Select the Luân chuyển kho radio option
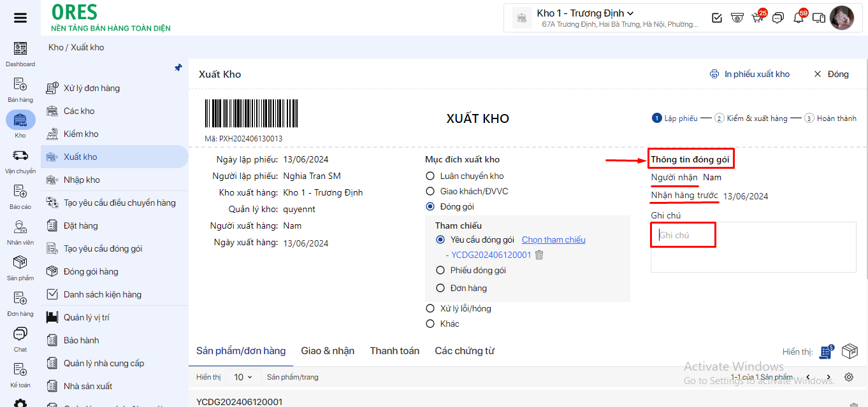The height and width of the screenshot is (407, 868). coord(430,176)
